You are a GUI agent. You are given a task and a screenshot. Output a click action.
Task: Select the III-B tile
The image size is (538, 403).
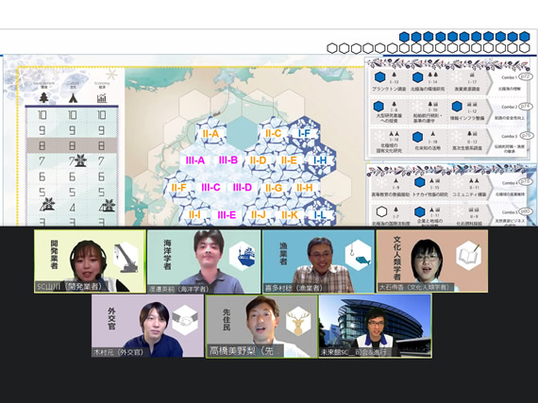coord(228,160)
